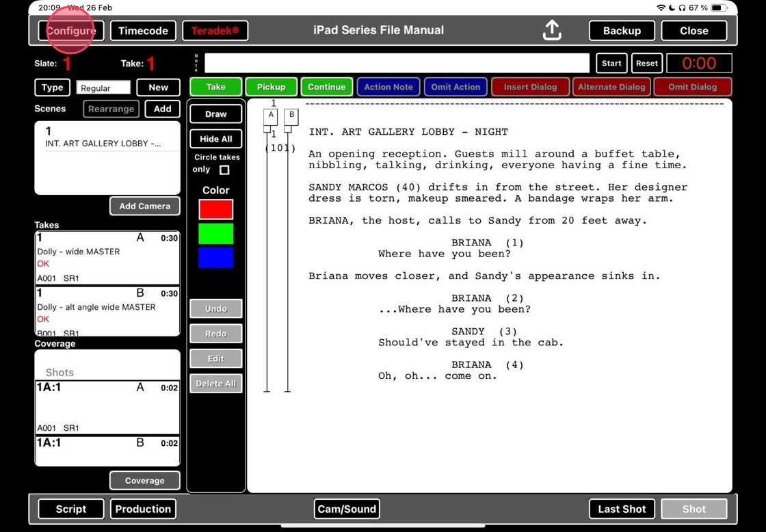
Task: Select take 1 A Dolly wide MASTER
Action: [x=107, y=258]
